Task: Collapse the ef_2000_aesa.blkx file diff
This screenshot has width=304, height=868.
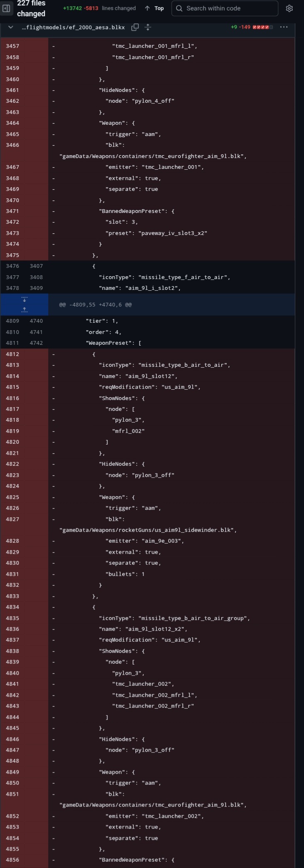Action: tap(11, 27)
